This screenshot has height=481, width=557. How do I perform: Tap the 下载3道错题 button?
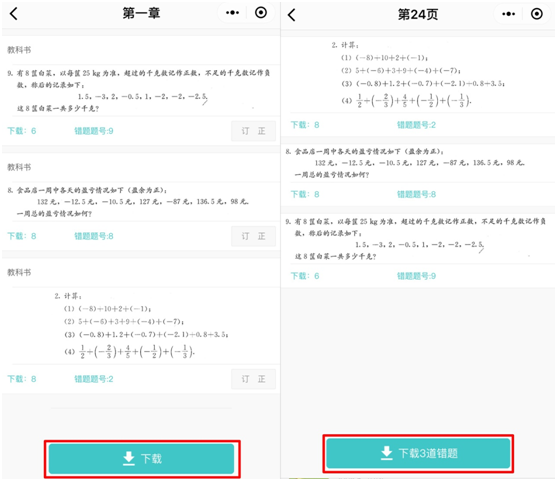418,453
